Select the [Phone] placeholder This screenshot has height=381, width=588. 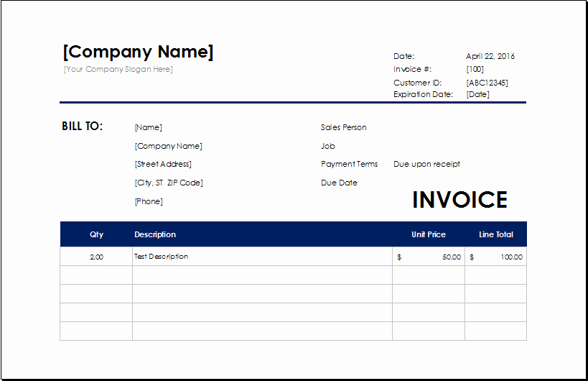[x=149, y=201]
